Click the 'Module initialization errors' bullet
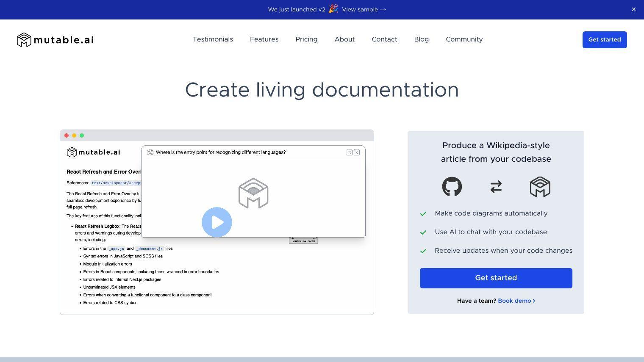The image size is (644, 362). pos(108,264)
